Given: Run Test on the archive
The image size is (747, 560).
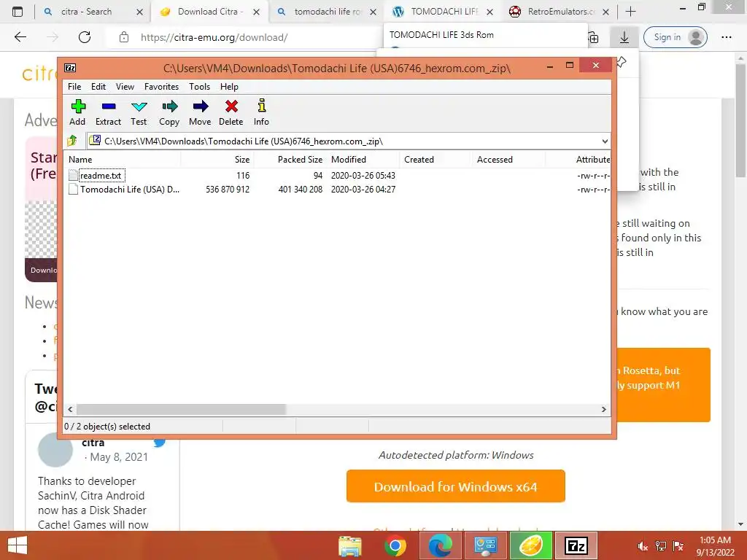Looking at the screenshot, I should pyautogui.click(x=139, y=113).
